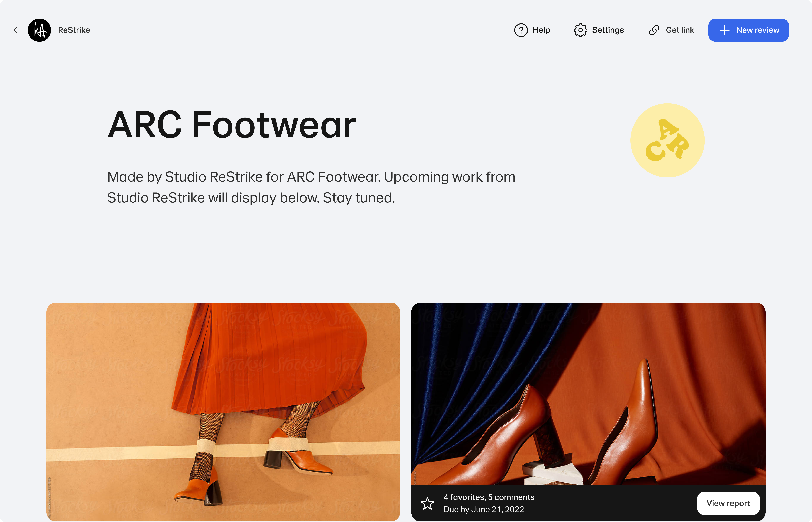
Task: Click the 4 favorites, 5 comments text
Action: [x=489, y=497]
